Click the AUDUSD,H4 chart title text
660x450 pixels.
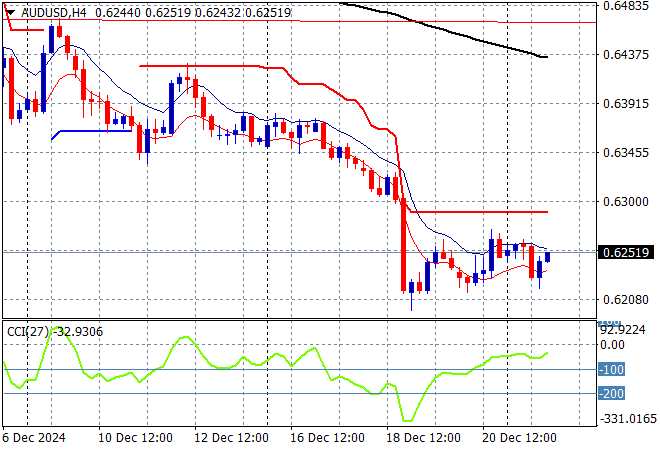point(53,13)
